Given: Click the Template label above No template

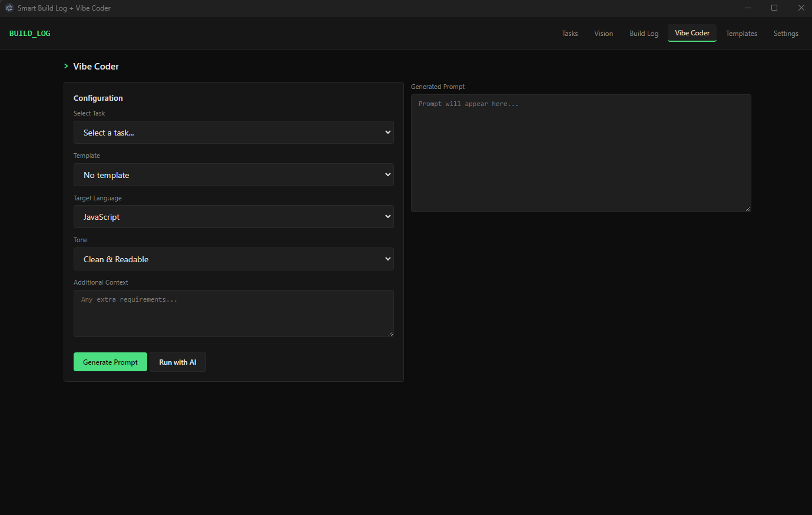Looking at the screenshot, I should pos(87,156).
